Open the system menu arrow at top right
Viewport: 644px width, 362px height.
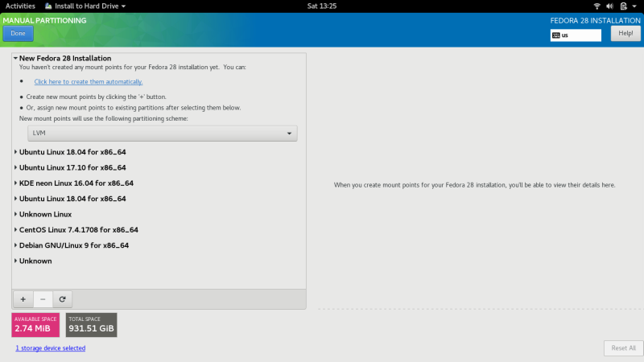[x=634, y=6]
